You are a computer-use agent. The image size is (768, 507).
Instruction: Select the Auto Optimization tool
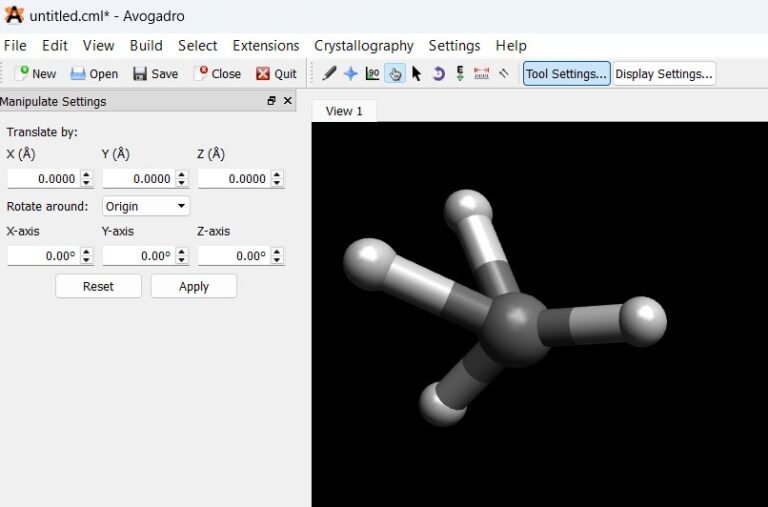point(460,73)
